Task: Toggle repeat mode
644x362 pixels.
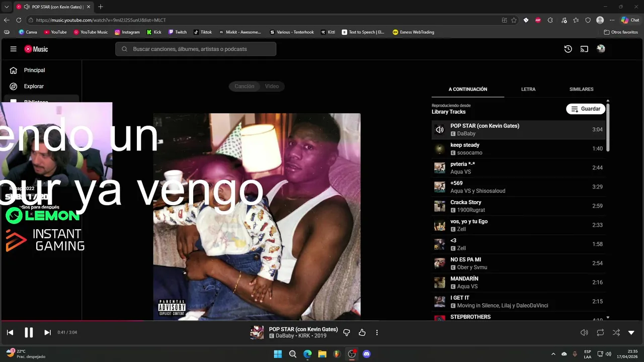Action: click(x=600, y=332)
